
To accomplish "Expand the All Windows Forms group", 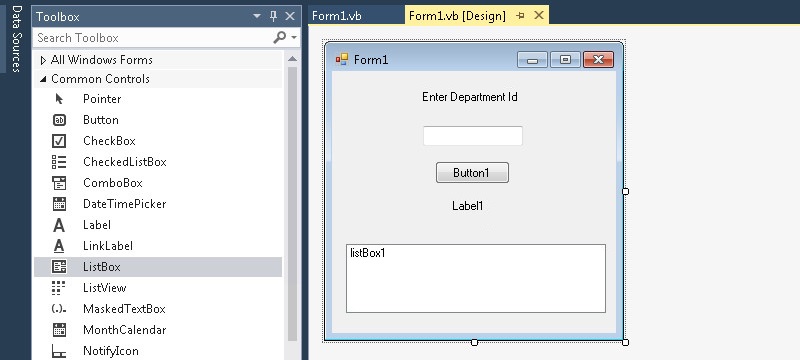I will (43, 60).
